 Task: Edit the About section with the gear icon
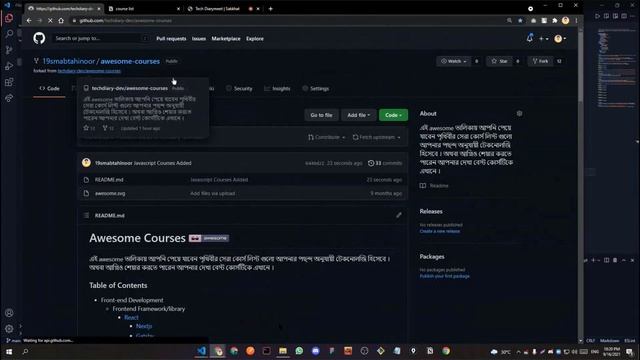pos(519,113)
